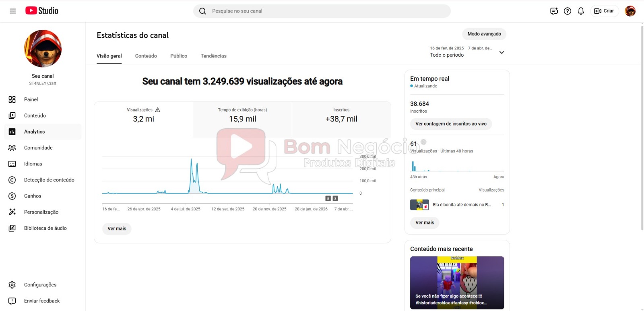Screen dimensions: 644x311
Task: Click the YouTube Studio logo
Action: tap(42, 11)
